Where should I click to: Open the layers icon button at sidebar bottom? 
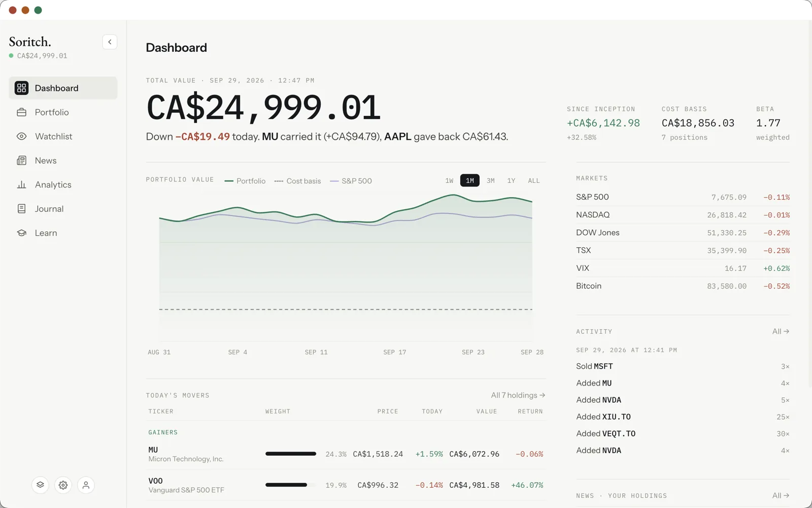pyautogui.click(x=40, y=485)
